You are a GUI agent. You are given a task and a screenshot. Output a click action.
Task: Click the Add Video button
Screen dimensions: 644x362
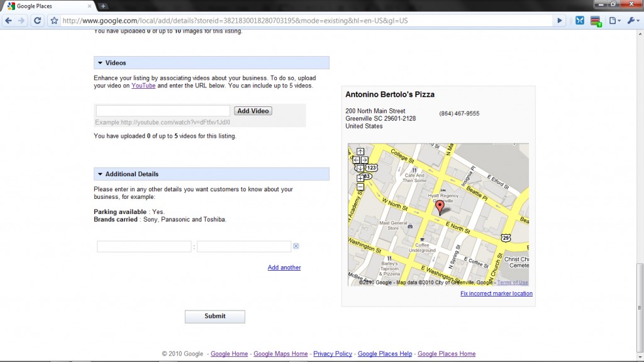point(253,111)
